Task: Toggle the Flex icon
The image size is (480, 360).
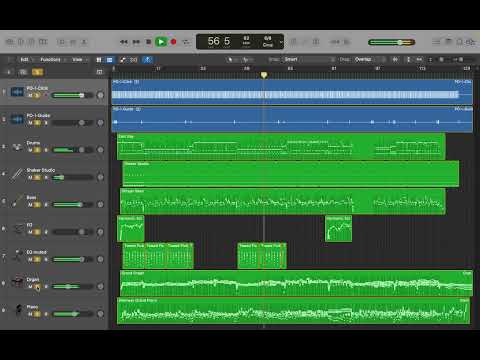Action: coord(134,60)
